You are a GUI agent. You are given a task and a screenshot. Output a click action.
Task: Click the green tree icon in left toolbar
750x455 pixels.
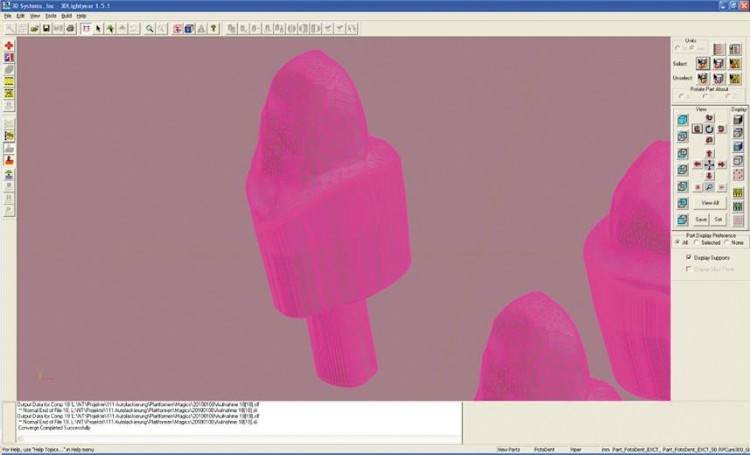[9, 175]
